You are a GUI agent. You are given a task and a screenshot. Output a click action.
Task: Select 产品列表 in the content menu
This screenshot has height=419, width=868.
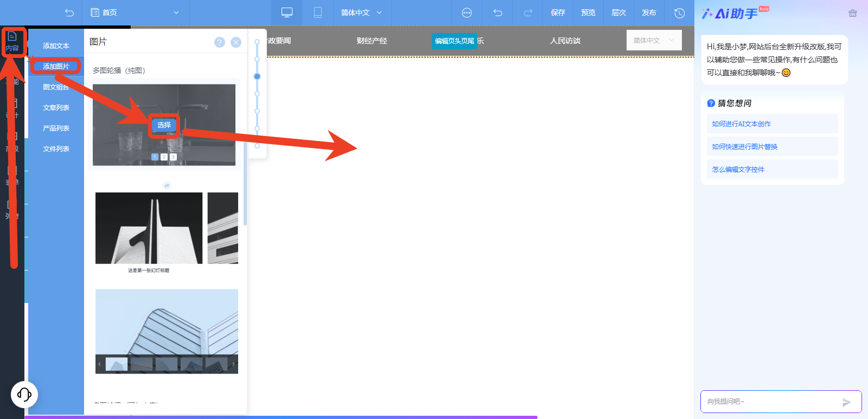[56, 128]
